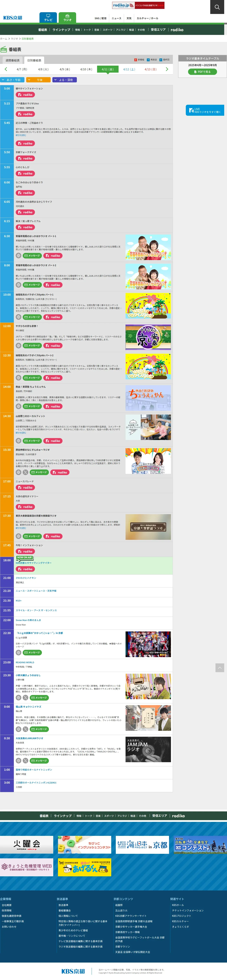
Task: Open thumbnail for やすひろの京も安泰！
Action: [x=148, y=337]
